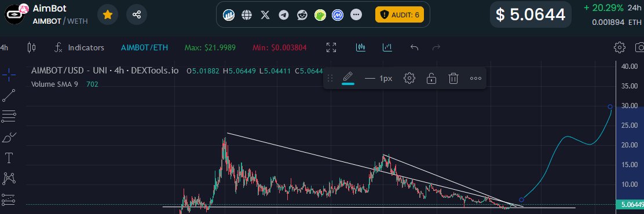
Task: Click the Max: $21.9989 label
Action: 210,47
